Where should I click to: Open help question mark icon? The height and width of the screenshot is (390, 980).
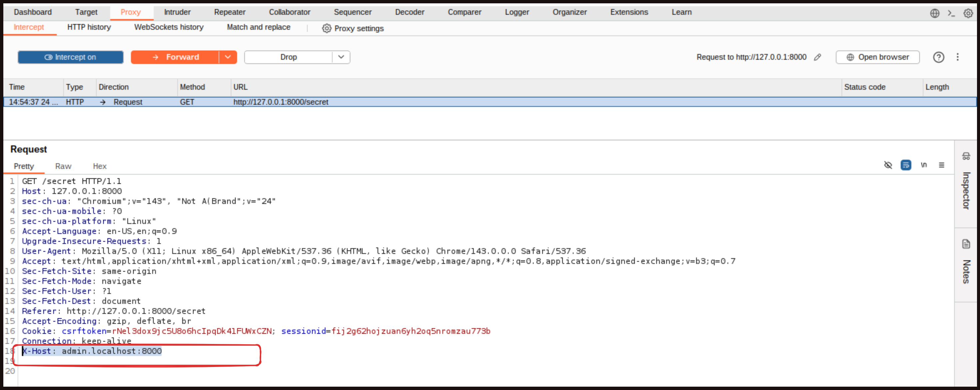(938, 57)
